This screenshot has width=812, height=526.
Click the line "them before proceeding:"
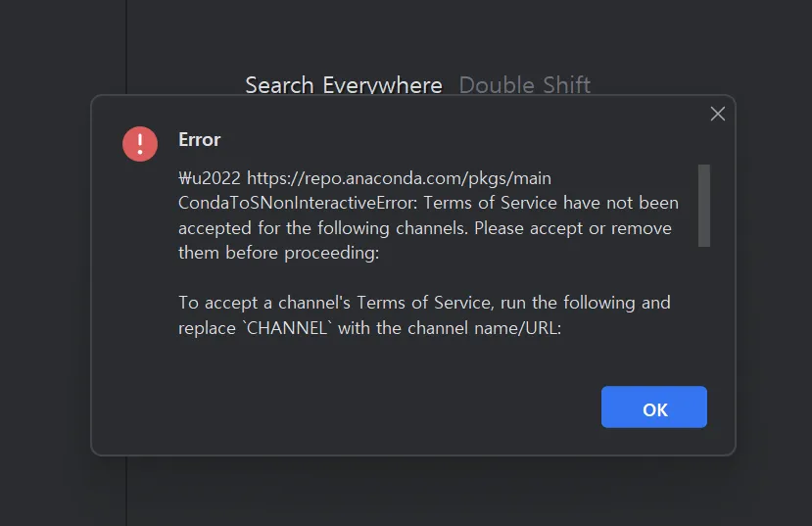tap(277, 253)
